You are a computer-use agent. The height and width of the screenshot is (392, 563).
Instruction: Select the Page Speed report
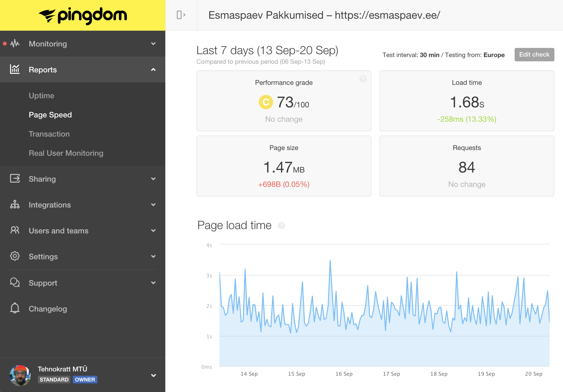tap(50, 115)
